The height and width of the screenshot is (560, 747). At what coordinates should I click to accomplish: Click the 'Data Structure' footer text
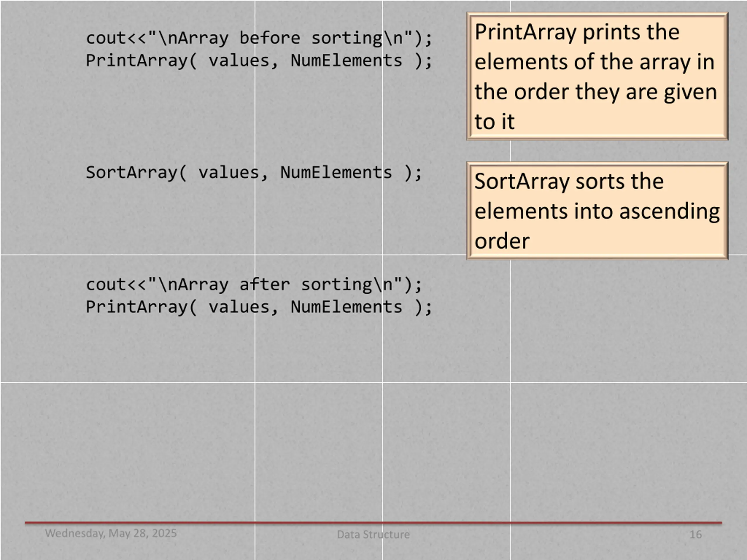(x=373, y=534)
